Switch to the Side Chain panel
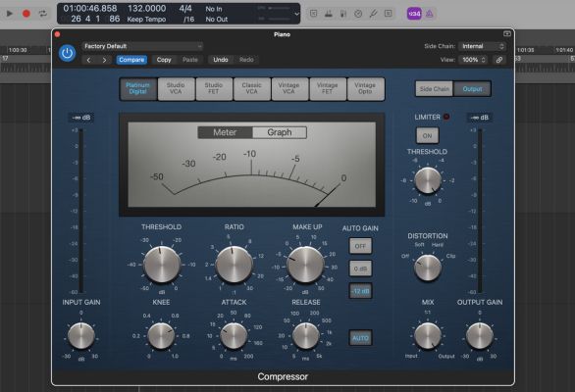Image resolution: width=575 pixels, height=392 pixels. (434, 89)
